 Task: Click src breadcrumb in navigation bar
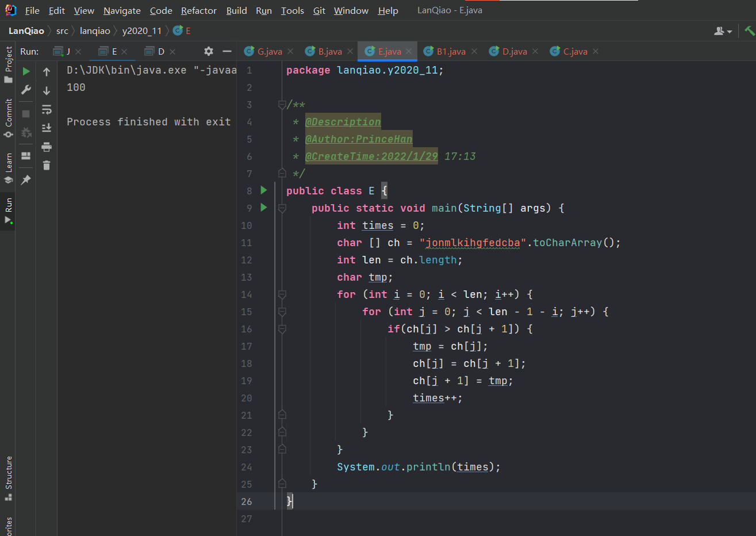[x=62, y=31]
